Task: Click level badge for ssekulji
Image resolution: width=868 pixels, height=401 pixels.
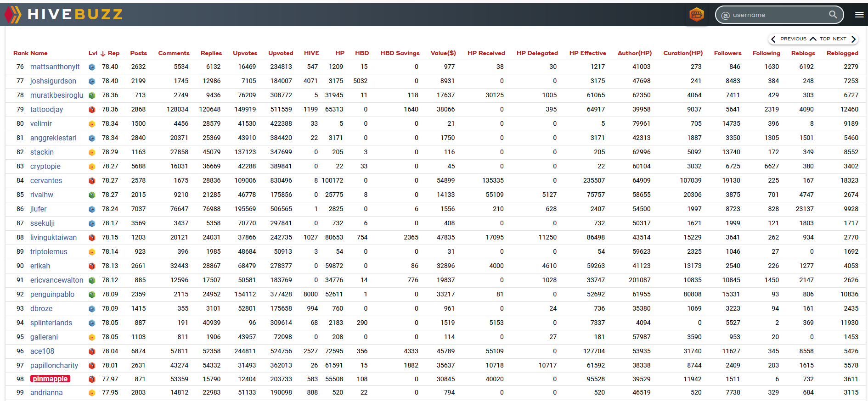Action: click(92, 223)
